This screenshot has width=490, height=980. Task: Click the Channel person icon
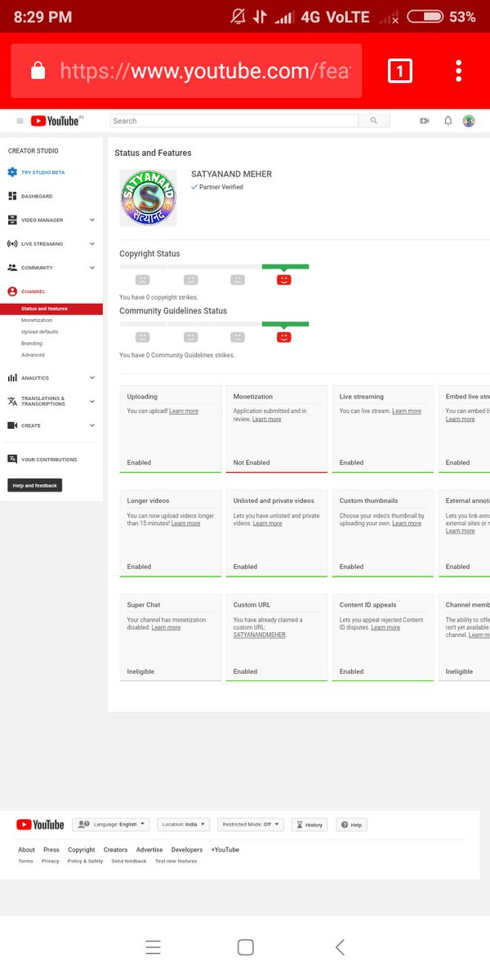12,292
